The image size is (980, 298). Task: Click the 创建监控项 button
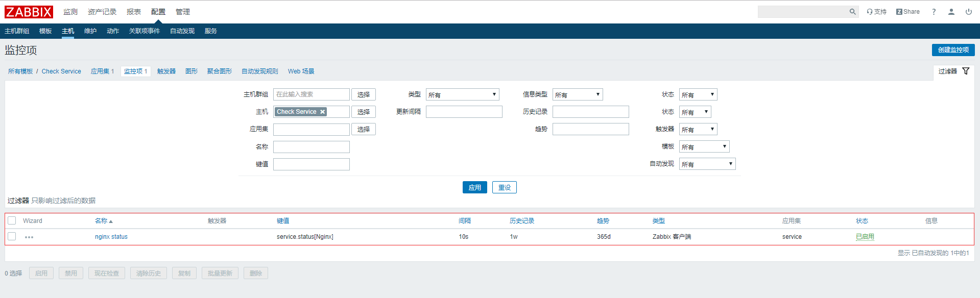point(953,49)
